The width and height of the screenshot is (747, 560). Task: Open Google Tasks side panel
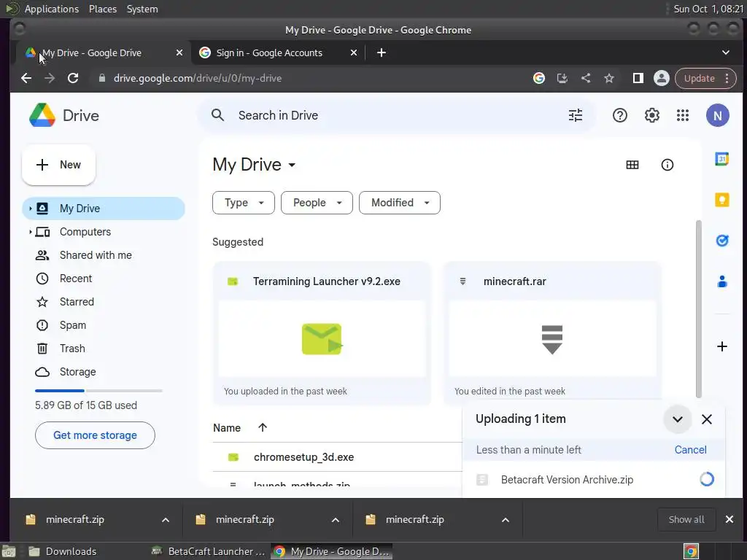coord(721,241)
